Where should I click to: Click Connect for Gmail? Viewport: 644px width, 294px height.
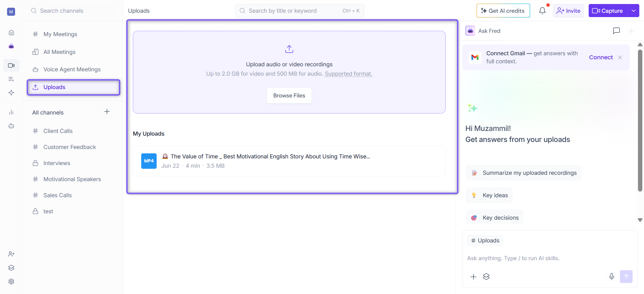601,57
